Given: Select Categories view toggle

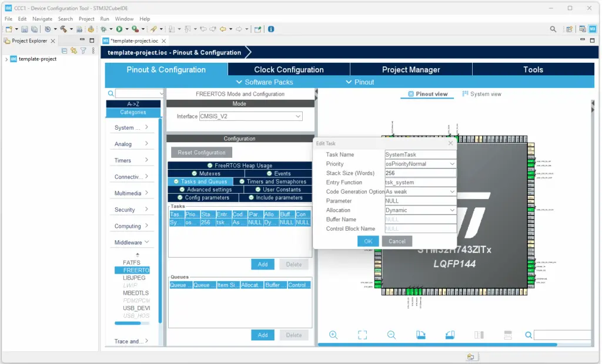Looking at the screenshot, I should (133, 112).
